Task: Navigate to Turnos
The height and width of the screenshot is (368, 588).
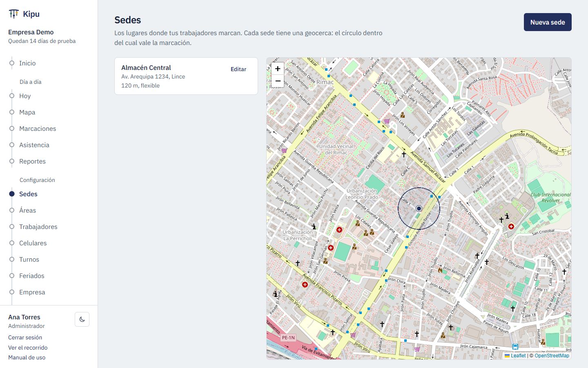Action: pyautogui.click(x=29, y=259)
